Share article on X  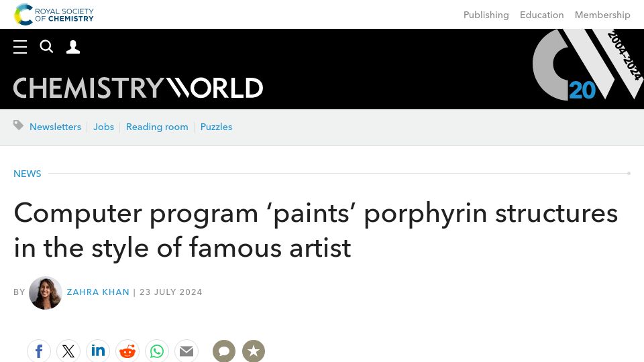68,351
